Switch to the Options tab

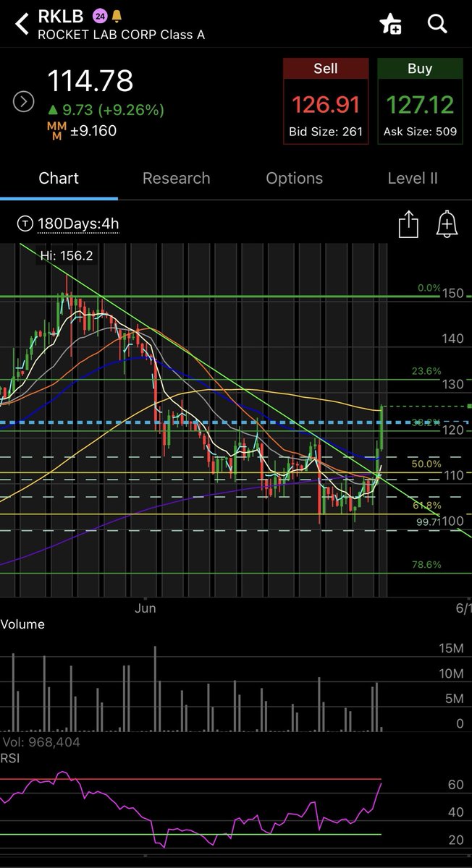tap(295, 178)
